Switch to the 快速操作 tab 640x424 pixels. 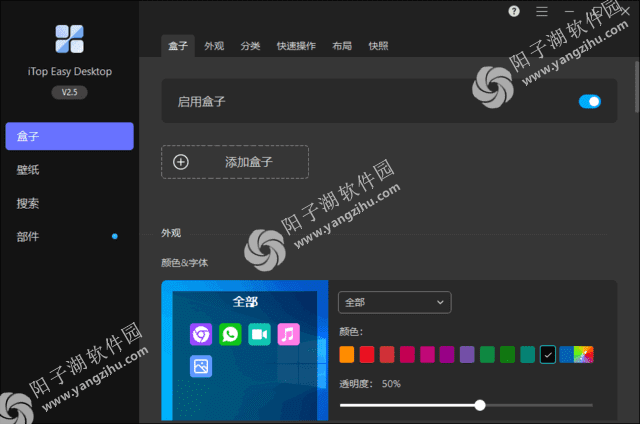[x=296, y=46]
